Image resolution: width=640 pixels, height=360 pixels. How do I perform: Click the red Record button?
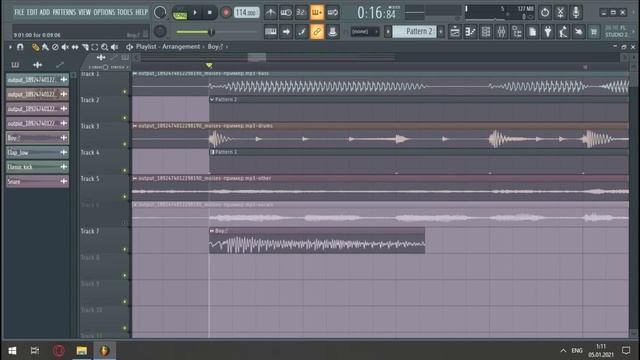pos(225,13)
